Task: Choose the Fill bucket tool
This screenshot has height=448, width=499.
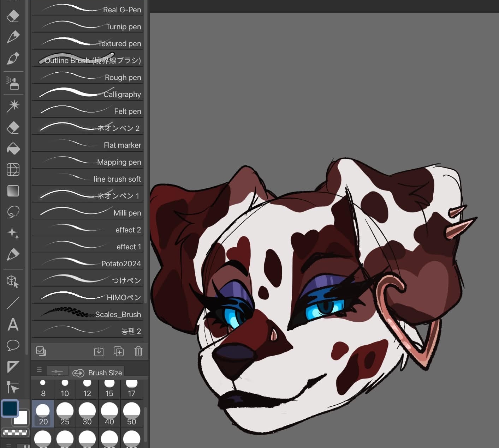Action: pyautogui.click(x=13, y=149)
